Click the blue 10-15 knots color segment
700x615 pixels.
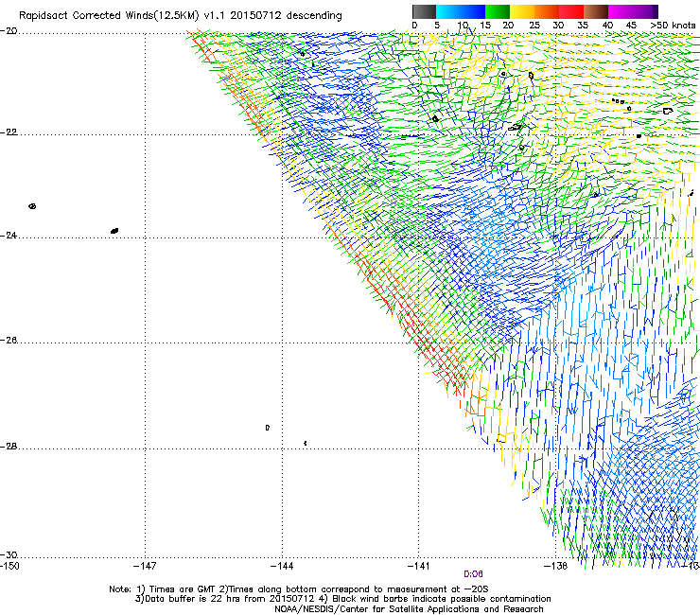473,11
